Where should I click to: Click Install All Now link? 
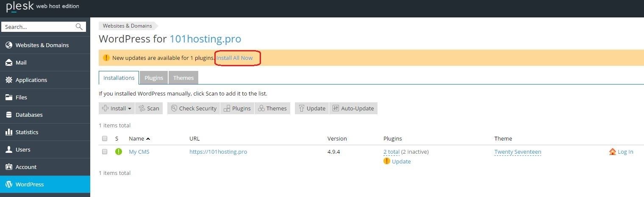[234, 58]
